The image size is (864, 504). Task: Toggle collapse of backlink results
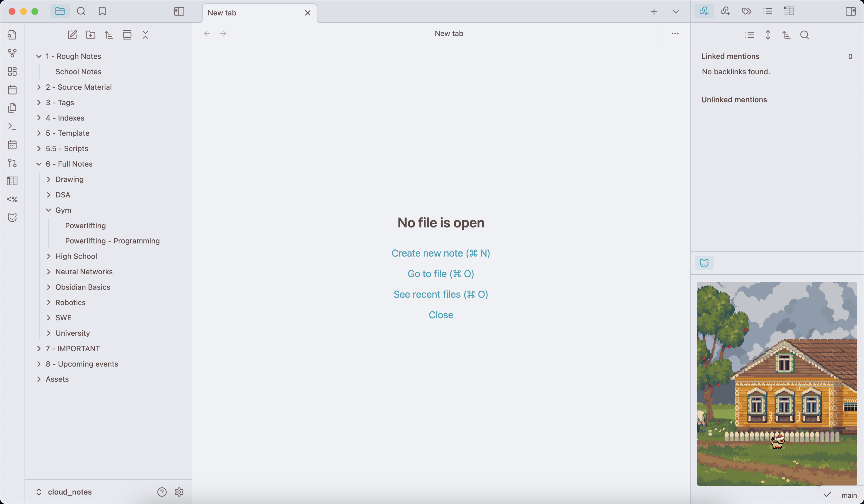[768, 35]
